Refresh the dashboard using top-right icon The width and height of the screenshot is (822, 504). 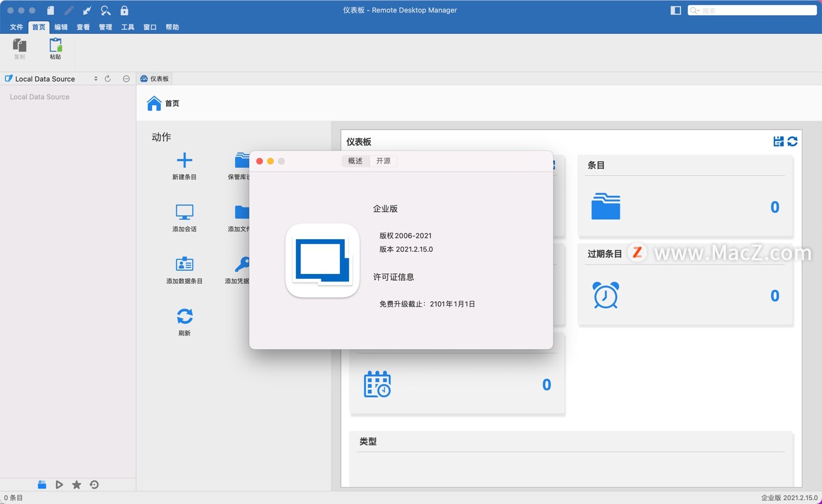(793, 141)
